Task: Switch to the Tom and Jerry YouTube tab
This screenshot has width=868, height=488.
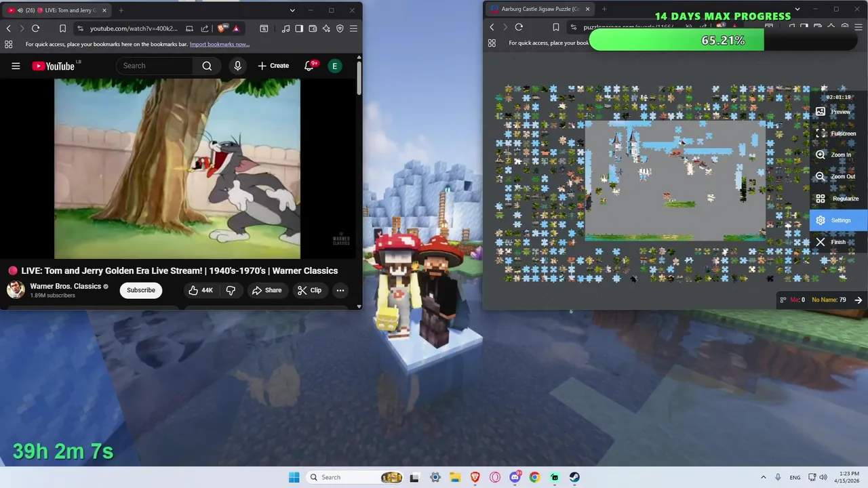Action: click(x=58, y=10)
